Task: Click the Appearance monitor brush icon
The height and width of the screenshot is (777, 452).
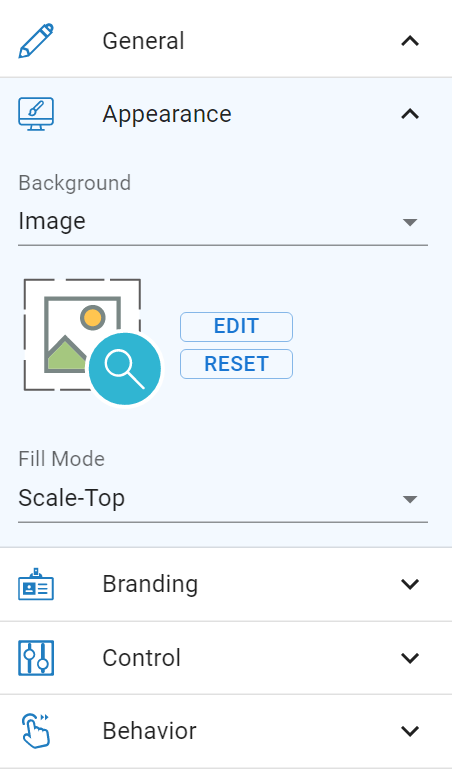Action: pyautogui.click(x=36, y=114)
